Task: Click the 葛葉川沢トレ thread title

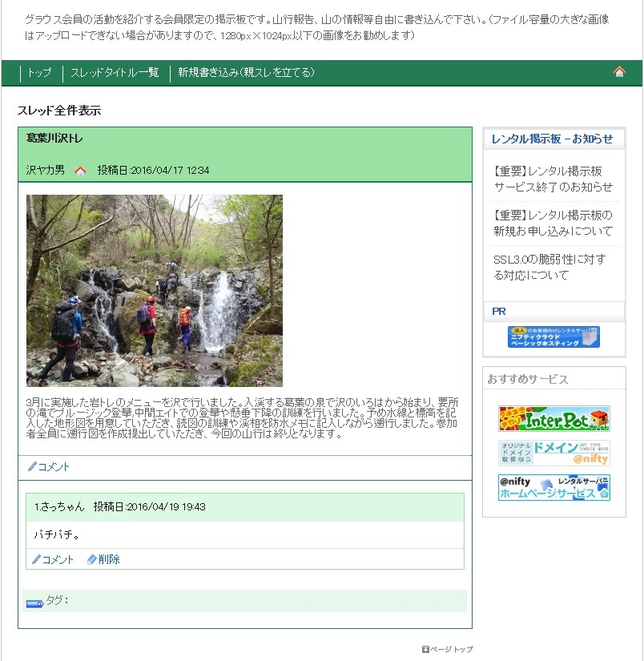Action: pyautogui.click(x=54, y=139)
